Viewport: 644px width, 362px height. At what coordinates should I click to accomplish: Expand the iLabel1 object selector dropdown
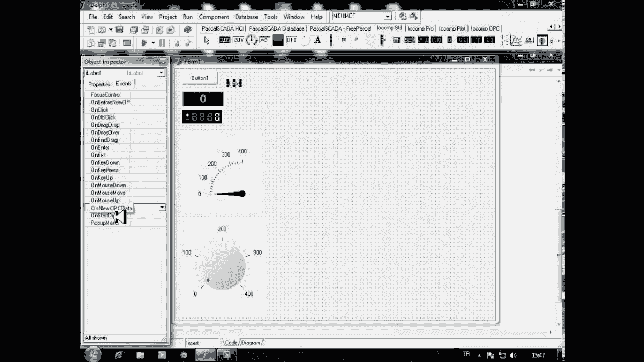pos(161,73)
